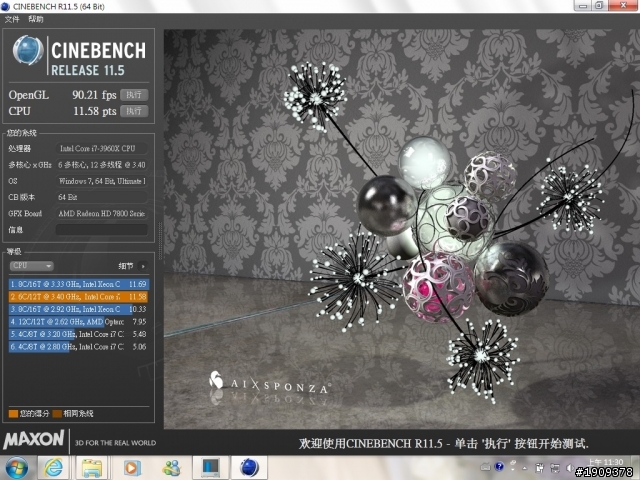Select ranking row 5 4C/8T @ 3.20 GHz
Viewport: 640px width, 480px height.
79,334
